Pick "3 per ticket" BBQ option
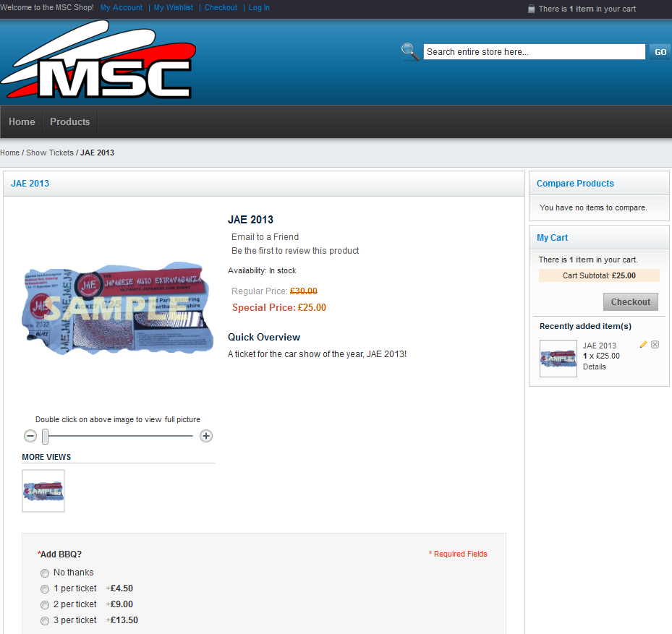 [45, 621]
